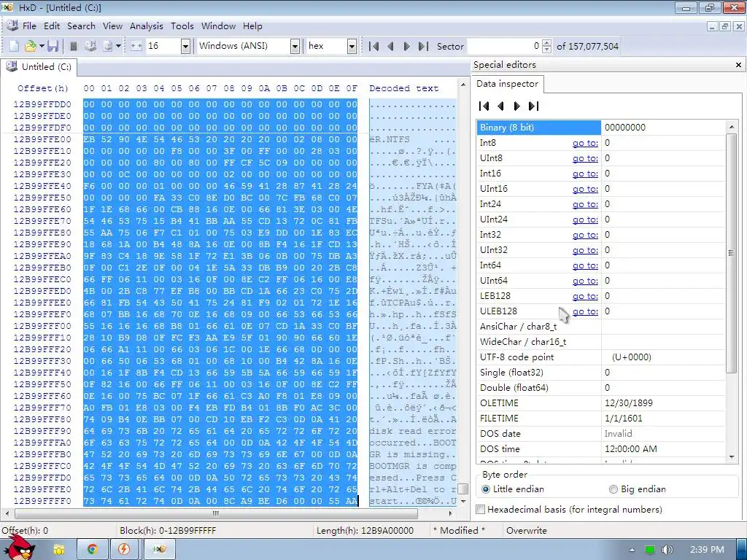The width and height of the screenshot is (747, 560).
Task: Open the Window menu
Action: click(218, 26)
